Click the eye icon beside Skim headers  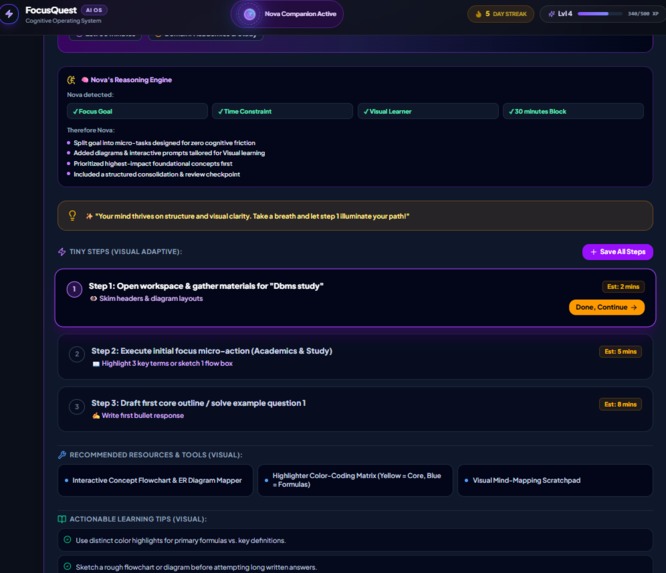93,299
